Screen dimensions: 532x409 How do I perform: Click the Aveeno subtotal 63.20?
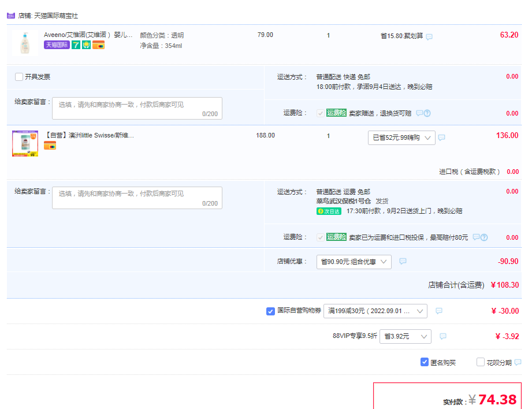tap(509, 35)
